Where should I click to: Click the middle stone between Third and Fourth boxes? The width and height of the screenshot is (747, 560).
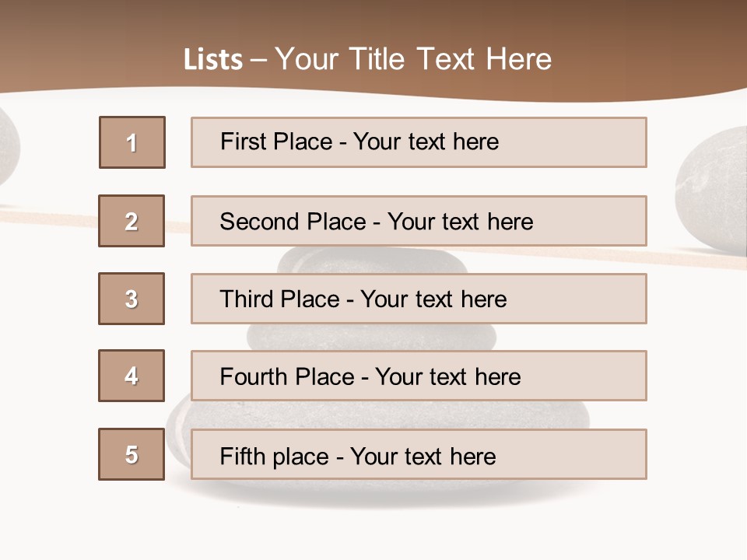click(372, 336)
